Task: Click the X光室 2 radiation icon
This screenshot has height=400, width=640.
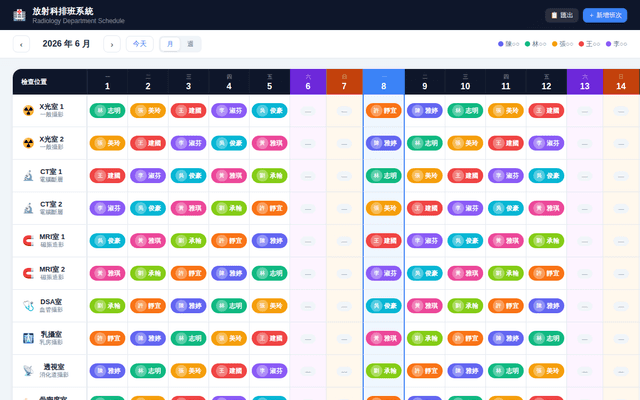Action: [28, 143]
